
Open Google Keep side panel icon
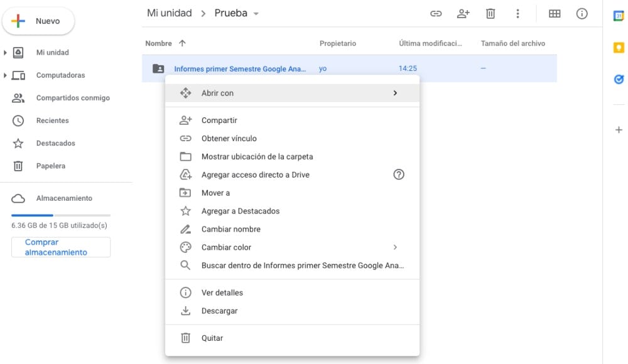pyautogui.click(x=619, y=48)
